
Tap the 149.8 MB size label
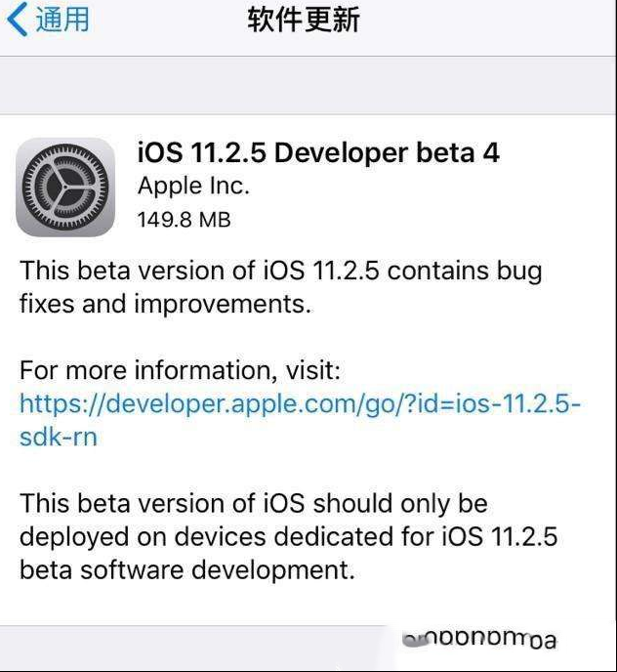pyautogui.click(x=184, y=220)
